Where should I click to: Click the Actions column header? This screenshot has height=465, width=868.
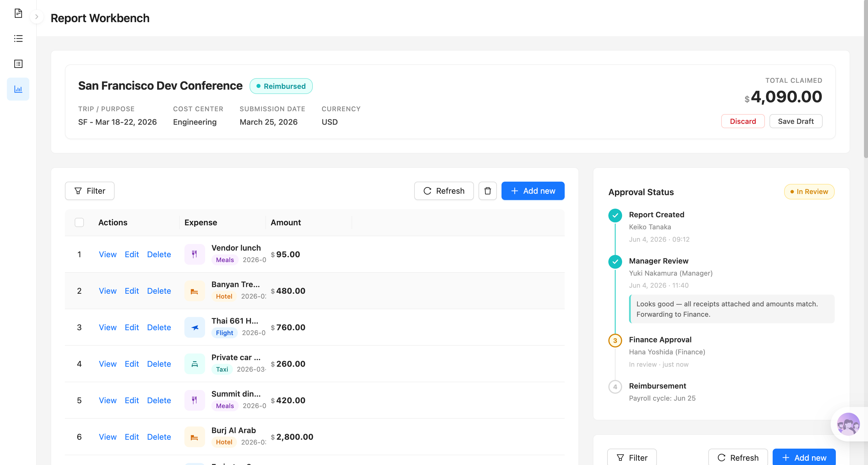pos(113,222)
